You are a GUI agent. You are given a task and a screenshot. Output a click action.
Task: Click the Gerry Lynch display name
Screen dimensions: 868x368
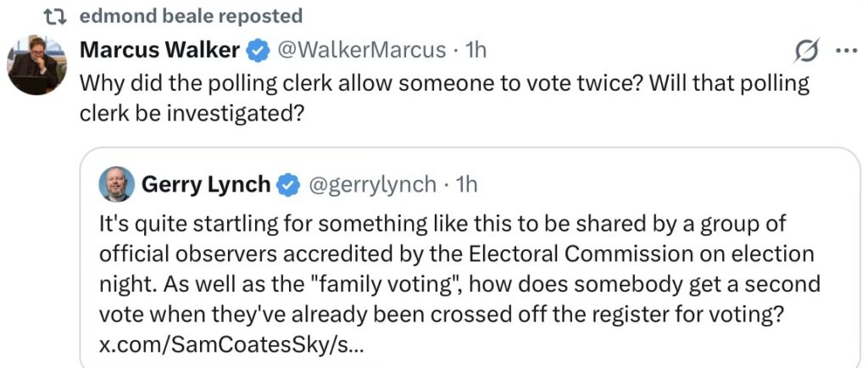tap(206, 184)
